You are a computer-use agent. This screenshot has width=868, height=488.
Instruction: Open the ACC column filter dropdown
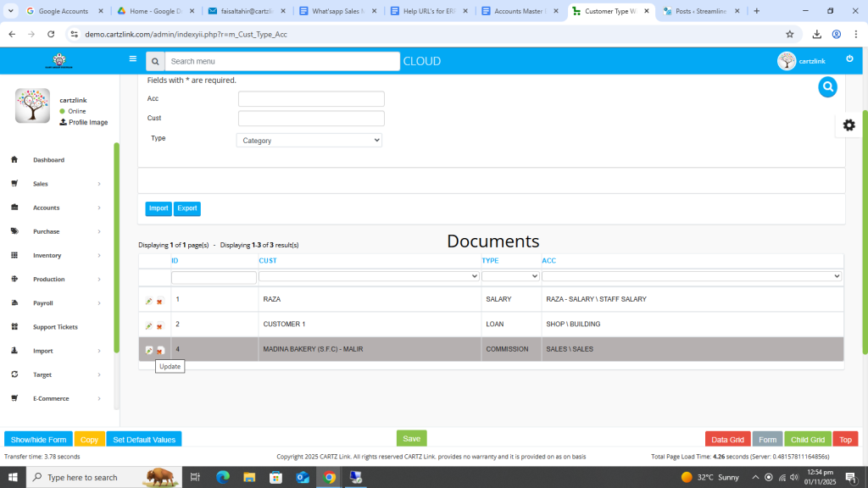[692, 276]
